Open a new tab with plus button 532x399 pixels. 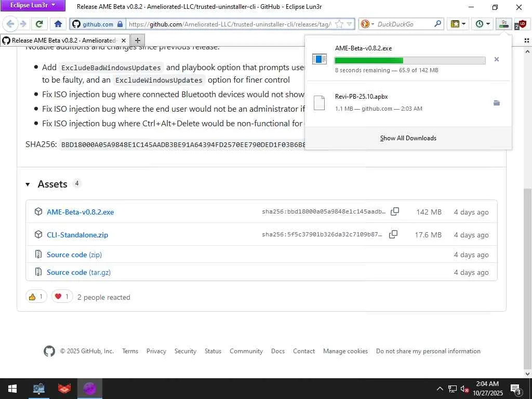tap(137, 41)
